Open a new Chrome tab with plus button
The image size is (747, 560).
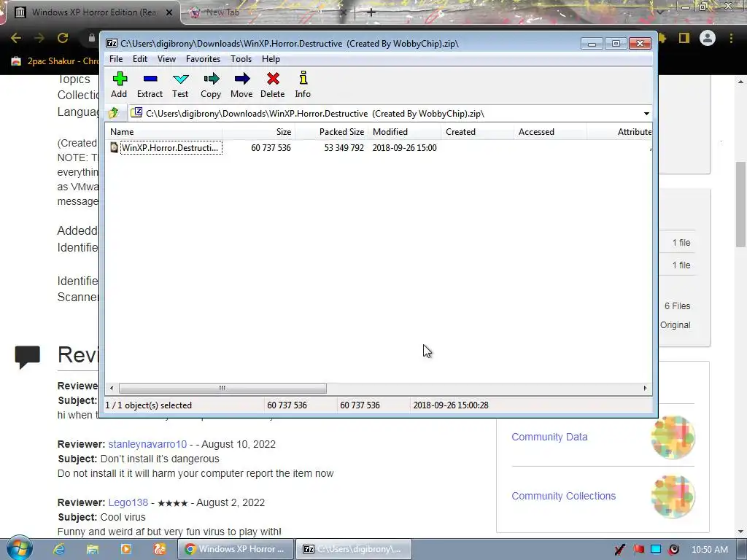[x=371, y=12]
